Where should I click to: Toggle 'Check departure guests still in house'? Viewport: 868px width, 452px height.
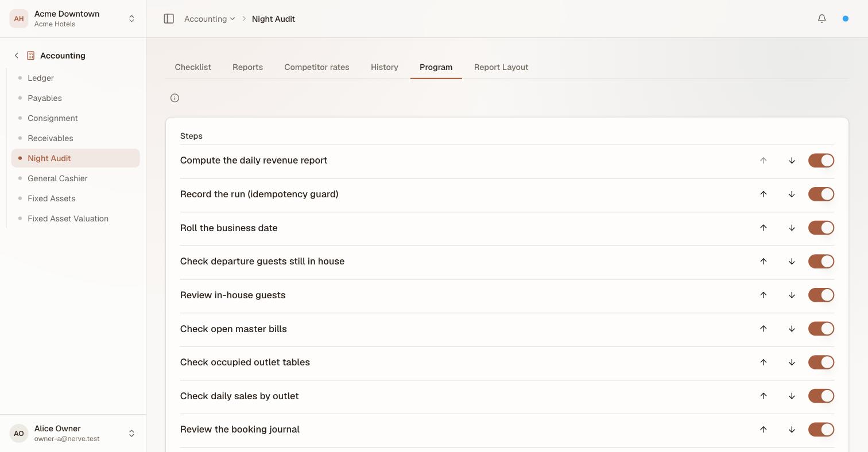point(821,262)
